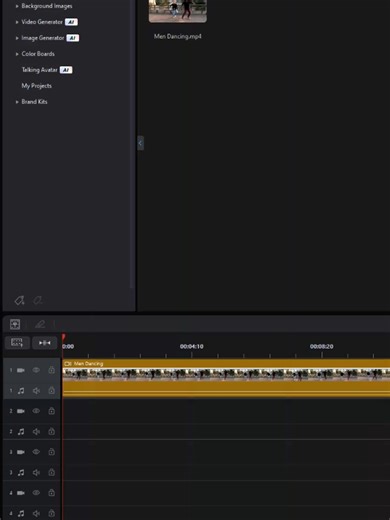Mute audio track 3 speaker
The image size is (390, 520).
(x=36, y=472)
